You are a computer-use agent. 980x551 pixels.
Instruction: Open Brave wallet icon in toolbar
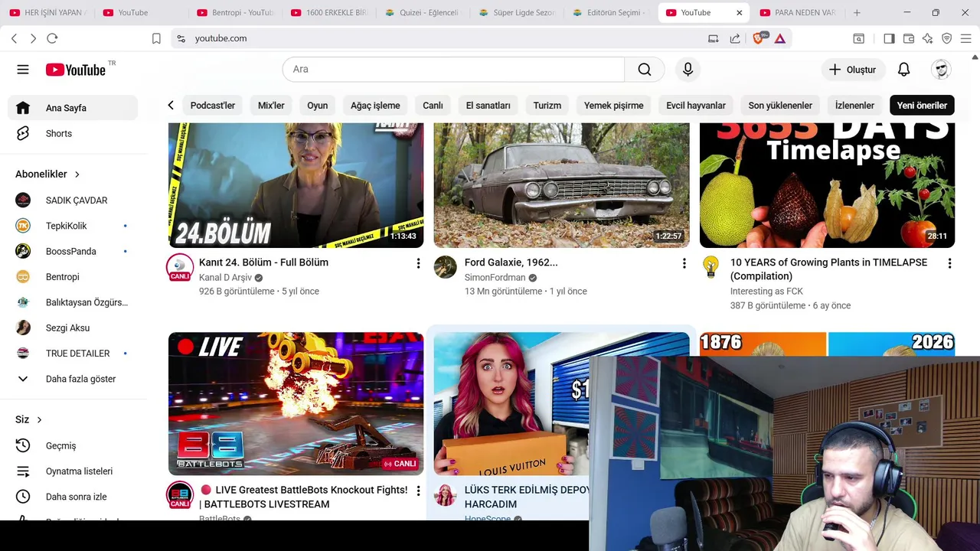(909, 38)
